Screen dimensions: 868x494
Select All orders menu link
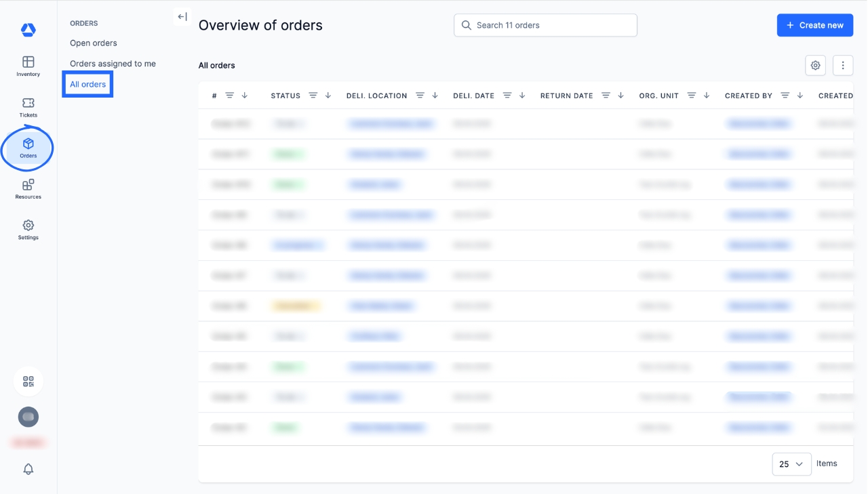(88, 85)
